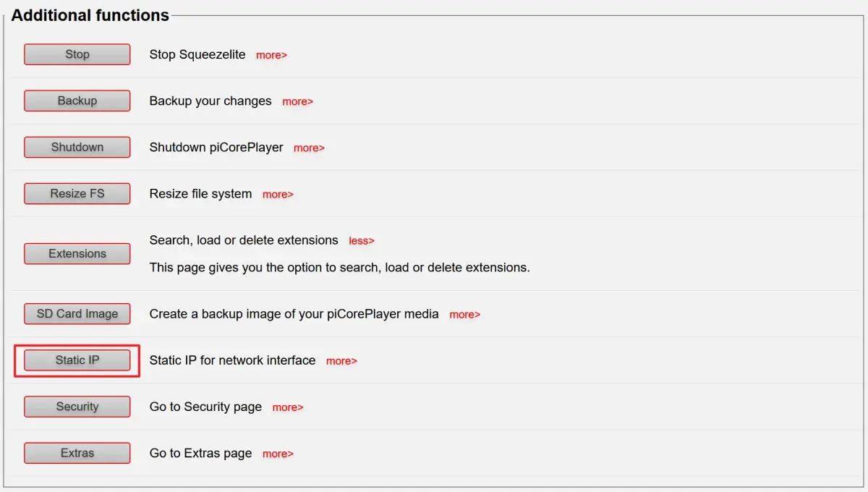Open the Static IP settings button
Screen dimensions: 868x492
click(x=77, y=360)
